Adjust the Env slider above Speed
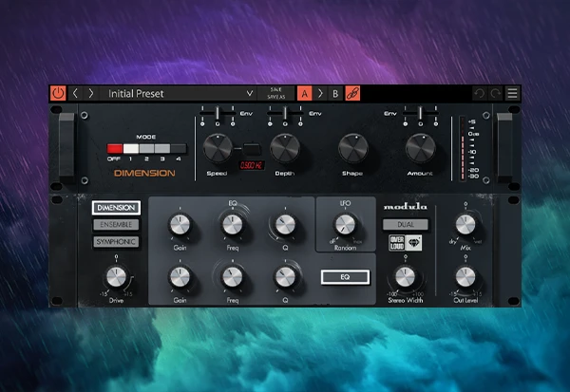Viewport: 570px width, 392px height. (218, 113)
